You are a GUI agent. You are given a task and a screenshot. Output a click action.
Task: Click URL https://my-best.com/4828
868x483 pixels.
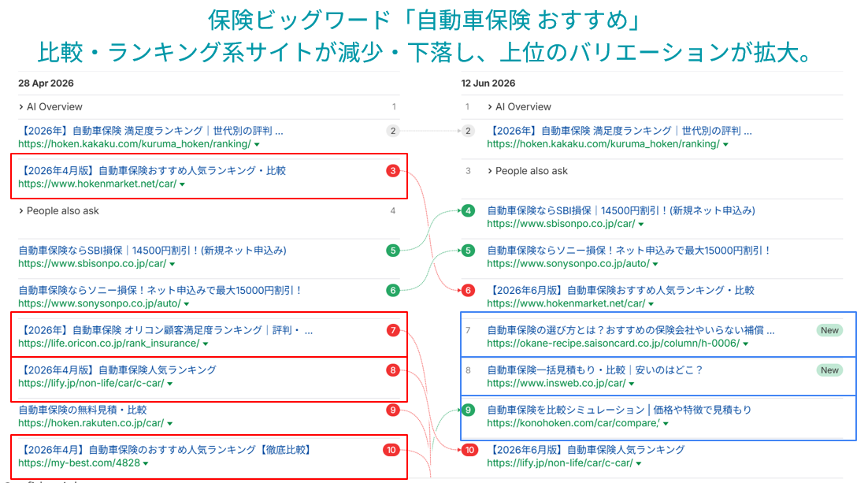80,463
